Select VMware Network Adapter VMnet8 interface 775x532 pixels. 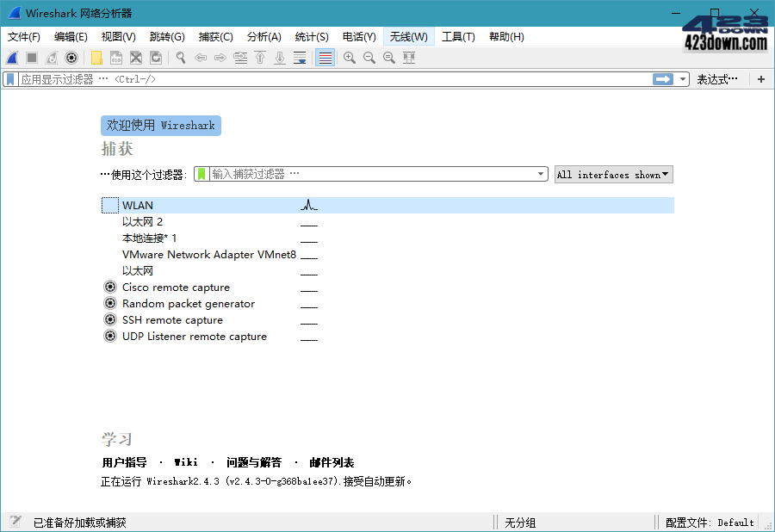tap(209, 255)
